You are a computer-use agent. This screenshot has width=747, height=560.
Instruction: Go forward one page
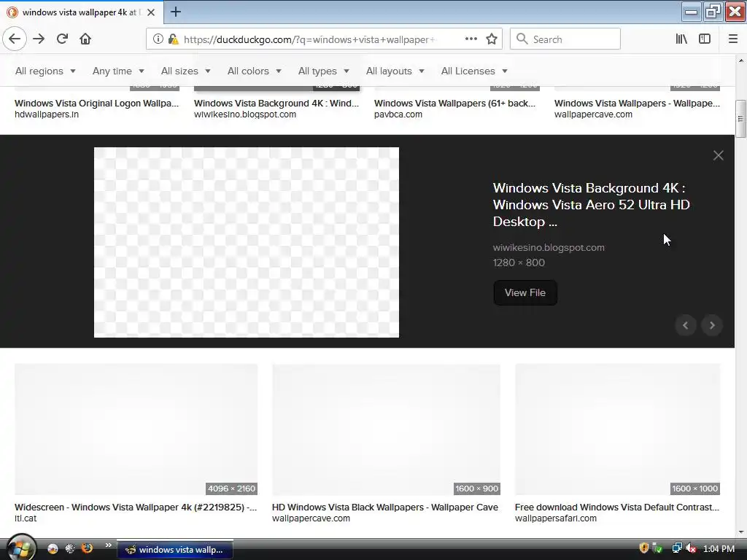point(39,39)
